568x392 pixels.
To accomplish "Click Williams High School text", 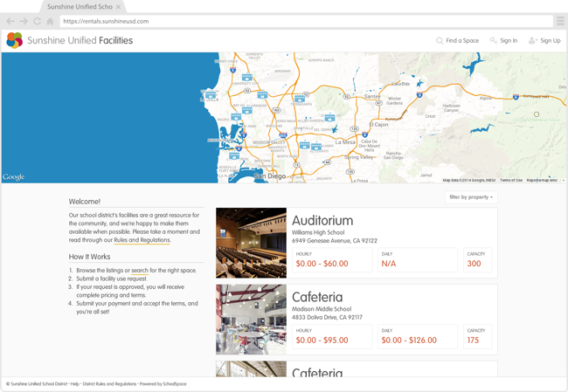I will click(318, 232).
